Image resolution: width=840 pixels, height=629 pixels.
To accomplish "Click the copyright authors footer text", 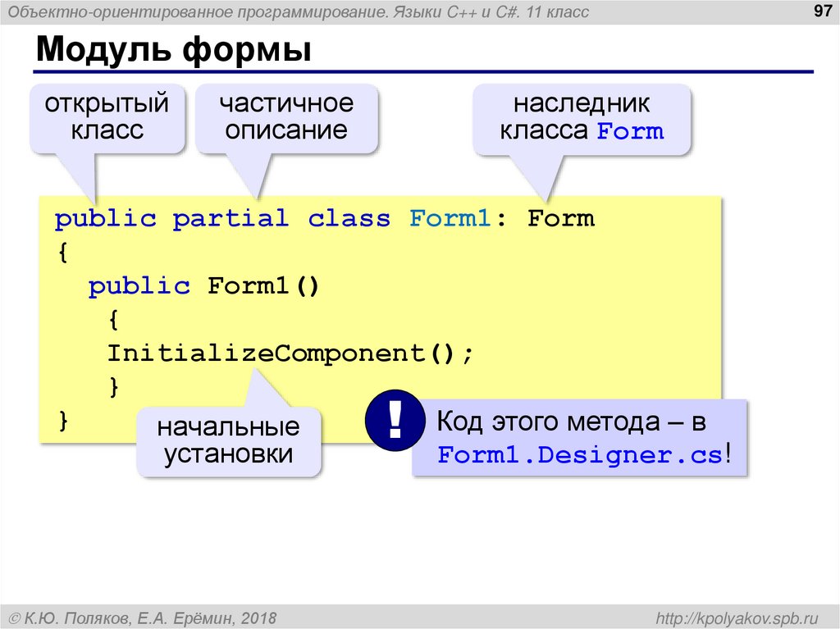I will pyautogui.click(x=143, y=618).
